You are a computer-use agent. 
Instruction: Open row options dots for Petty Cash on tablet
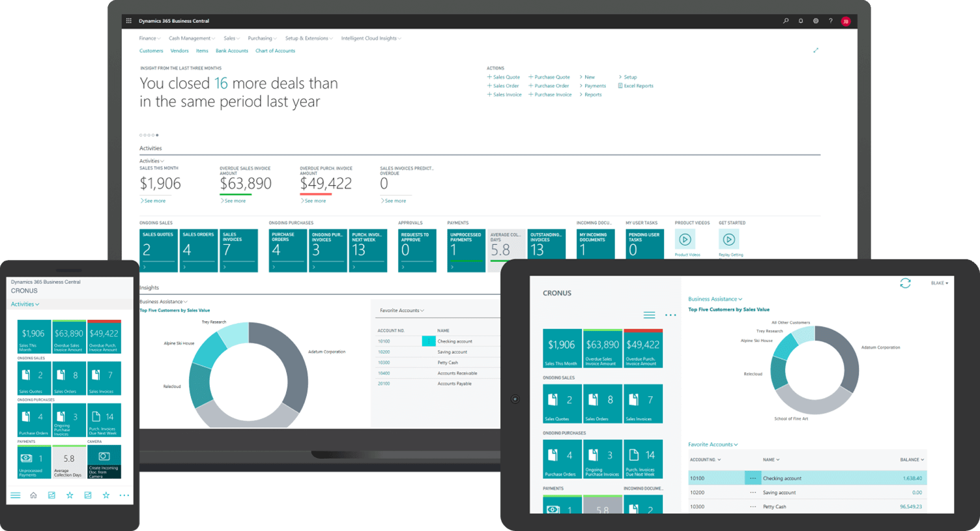753,507
